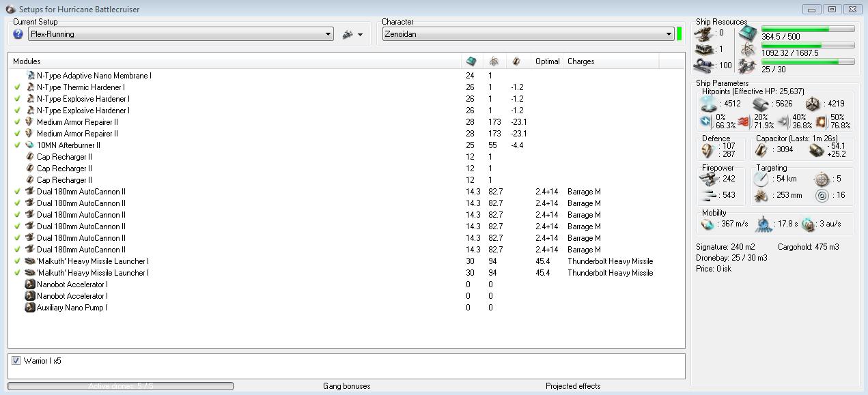
Task: Open the Character dropdown showing Zenoidan
Action: (x=528, y=34)
